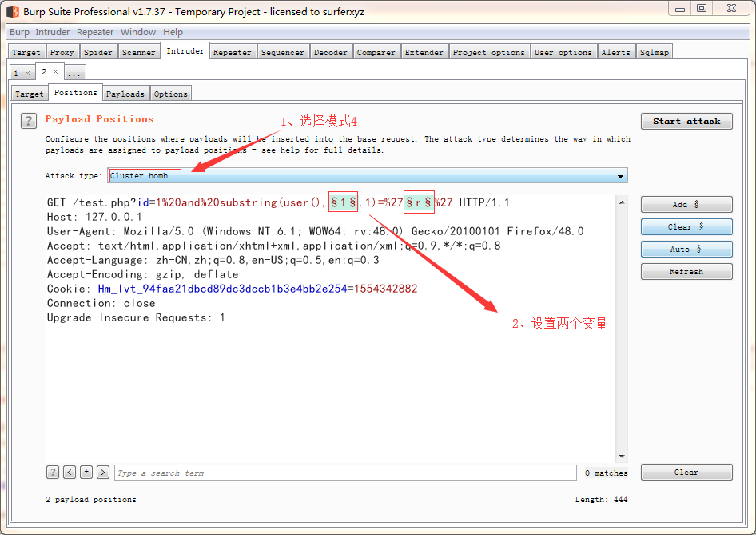Click the Length: 444 status text
This screenshot has width=756, height=535.
click(601, 500)
